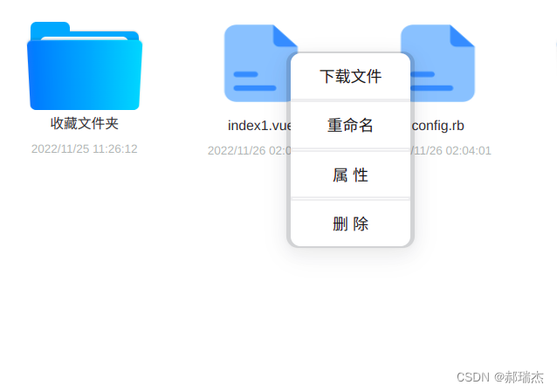This screenshot has width=557, height=392.
Task: Click the folder timestamp 2022/11/25 11:26:12
Action: 84,148
